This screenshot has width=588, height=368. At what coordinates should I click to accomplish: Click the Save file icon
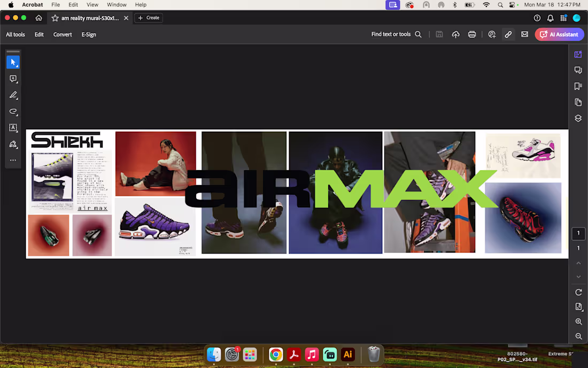[439, 35]
